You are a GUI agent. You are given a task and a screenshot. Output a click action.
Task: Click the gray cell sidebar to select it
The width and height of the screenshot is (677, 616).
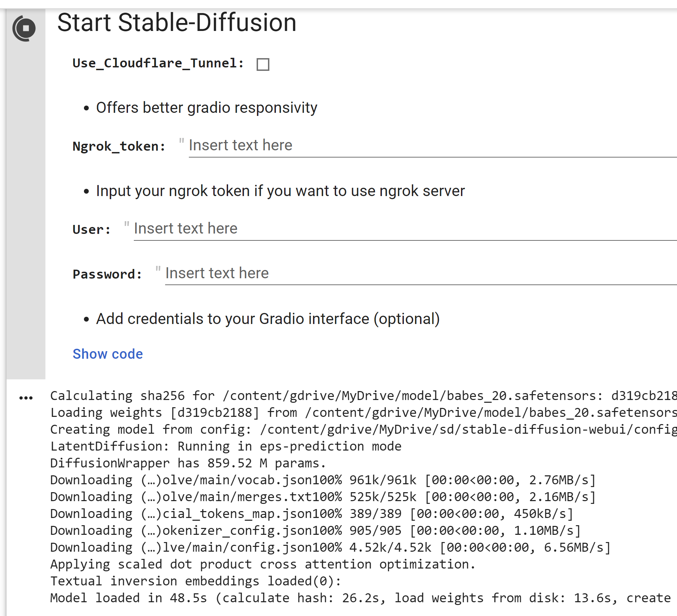pyautogui.click(x=26, y=206)
